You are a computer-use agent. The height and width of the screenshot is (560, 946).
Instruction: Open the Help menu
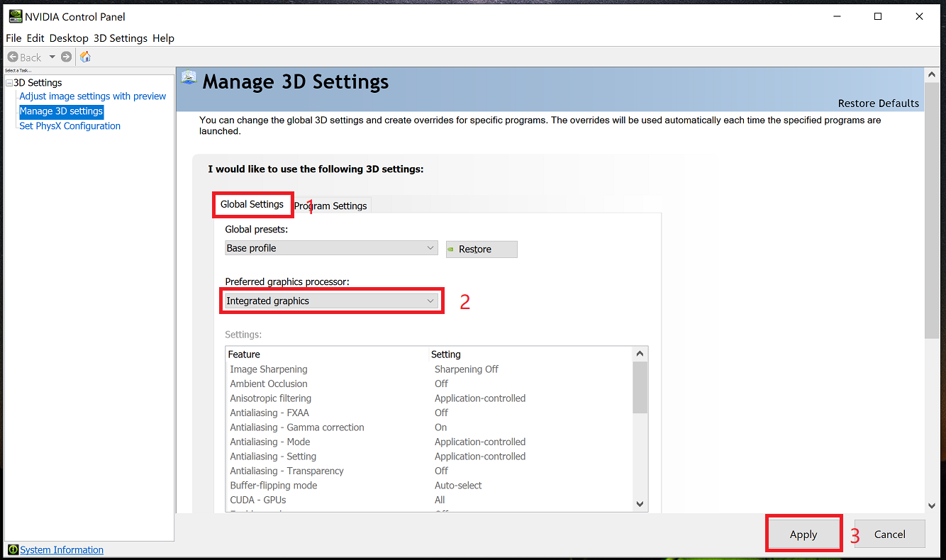pos(163,38)
